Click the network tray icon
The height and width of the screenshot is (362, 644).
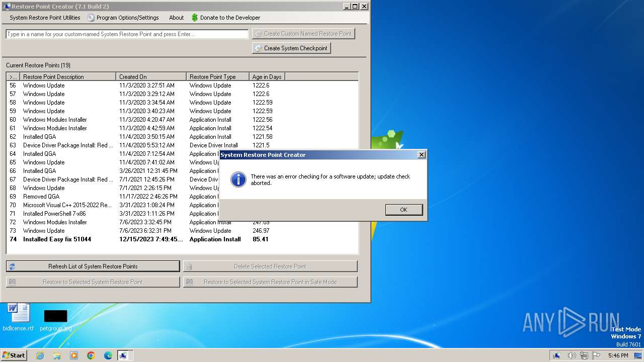[584, 355]
